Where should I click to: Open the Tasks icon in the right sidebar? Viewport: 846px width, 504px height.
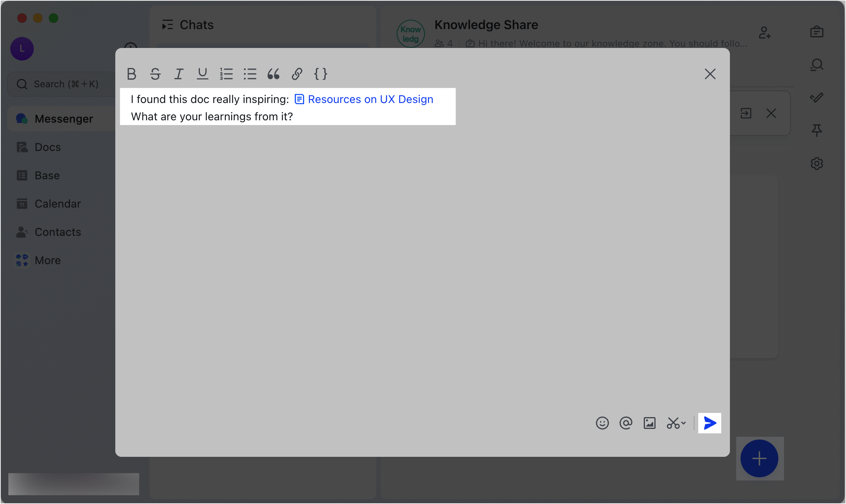[x=816, y=32]
